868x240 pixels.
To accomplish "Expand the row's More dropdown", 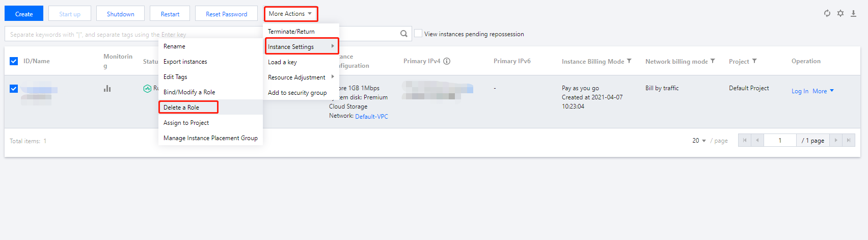I will pos(823,91).
